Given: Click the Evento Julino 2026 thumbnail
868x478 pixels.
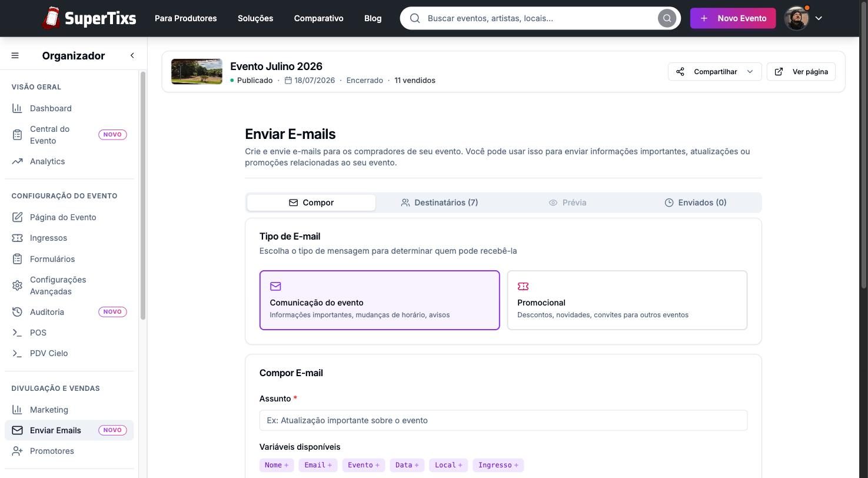Looking at the screenshot, I should pyautogui.click(x=197, y=72).
